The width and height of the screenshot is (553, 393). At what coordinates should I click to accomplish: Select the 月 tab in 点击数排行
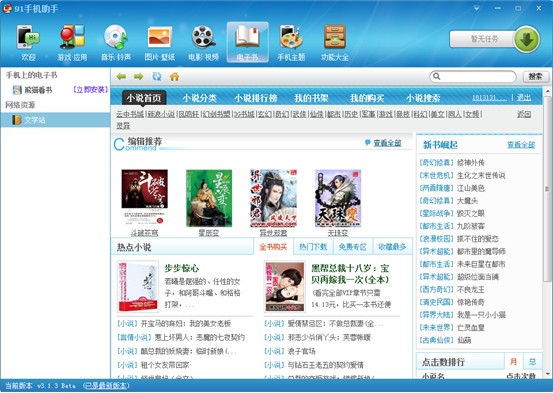514,362
